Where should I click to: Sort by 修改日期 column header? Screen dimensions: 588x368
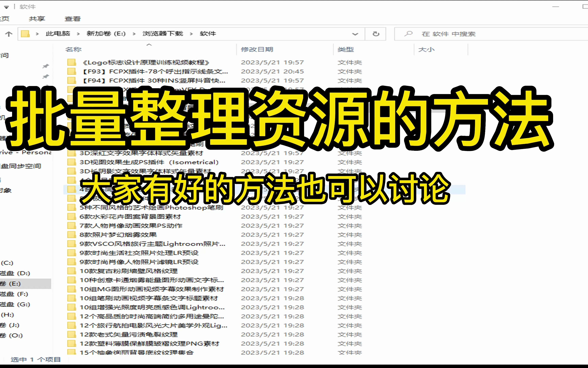(257, 49)
